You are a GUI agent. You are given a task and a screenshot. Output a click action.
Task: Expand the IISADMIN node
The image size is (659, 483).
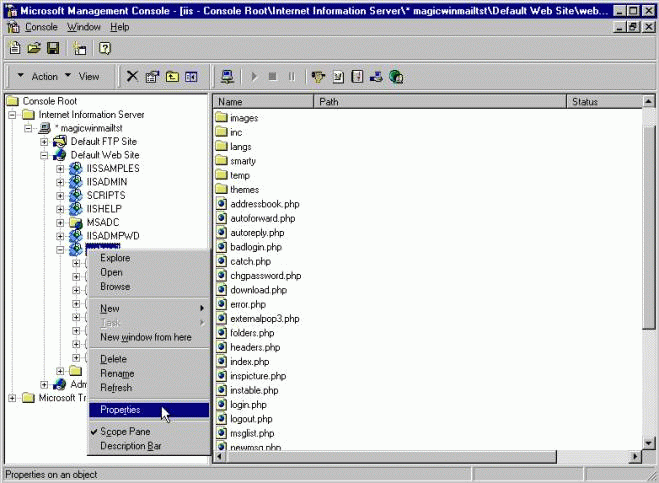click(x=60, y=182)
